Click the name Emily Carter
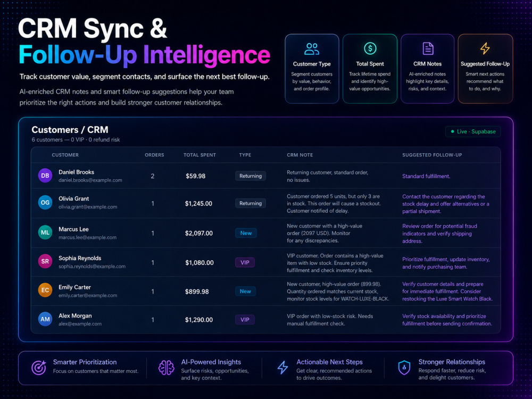The height and width of the screenshot is (399, 532). pos(74,287)
